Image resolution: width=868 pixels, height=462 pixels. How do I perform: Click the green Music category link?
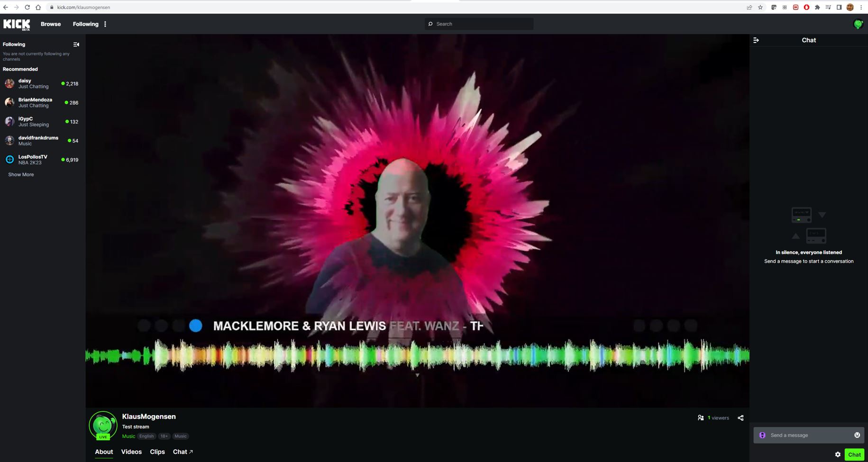click(x=128, y=436)
